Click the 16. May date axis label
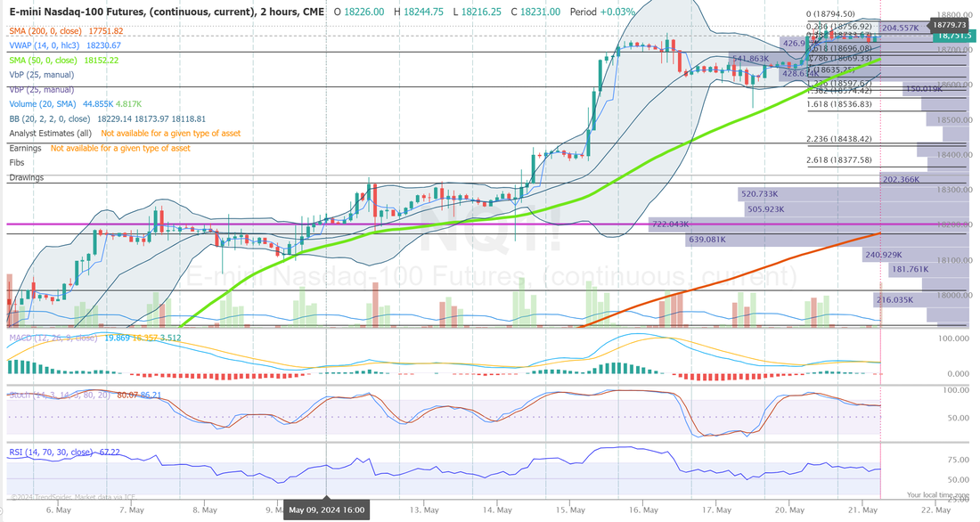This screenshot has width=980, height=522. point(643,510)
